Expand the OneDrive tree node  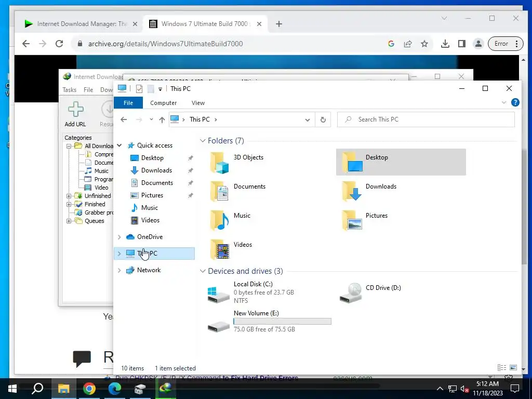click(119, 237)
